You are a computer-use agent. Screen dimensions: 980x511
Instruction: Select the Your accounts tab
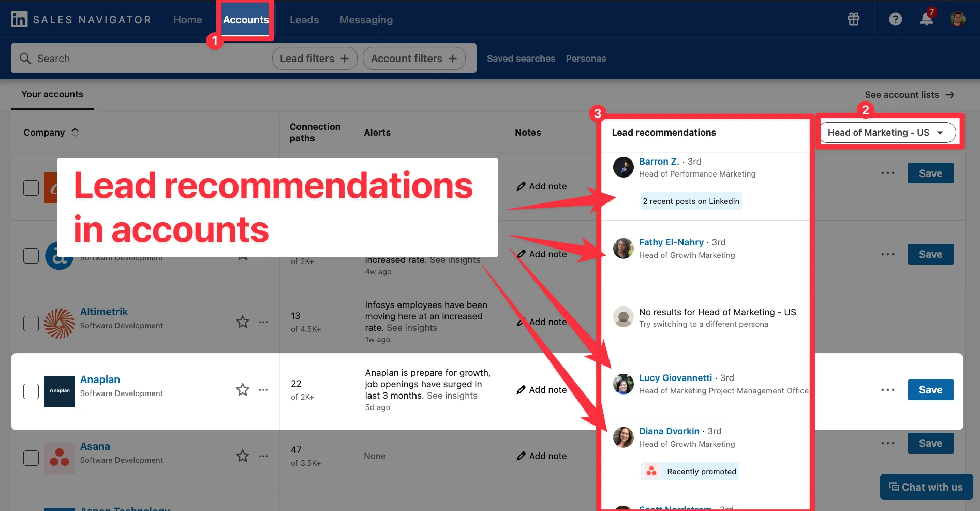pos(52,94)
